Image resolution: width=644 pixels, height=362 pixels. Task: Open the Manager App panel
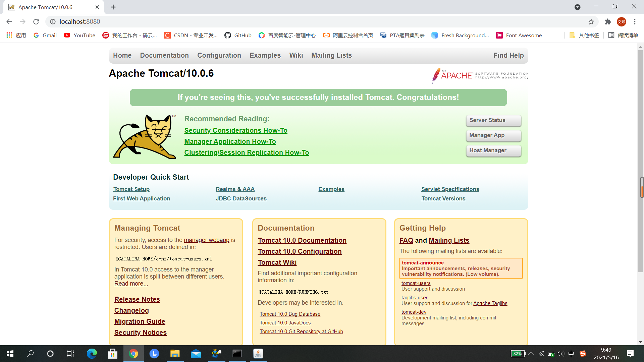(493, 135)
